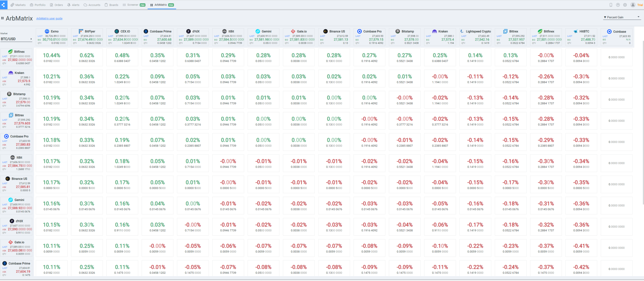Switch to the Orders tab
This screenshot has width=644, height=281.
[56, 5]
